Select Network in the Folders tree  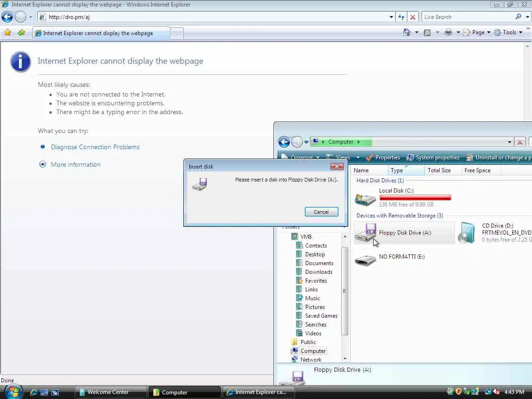pos(306,360)
